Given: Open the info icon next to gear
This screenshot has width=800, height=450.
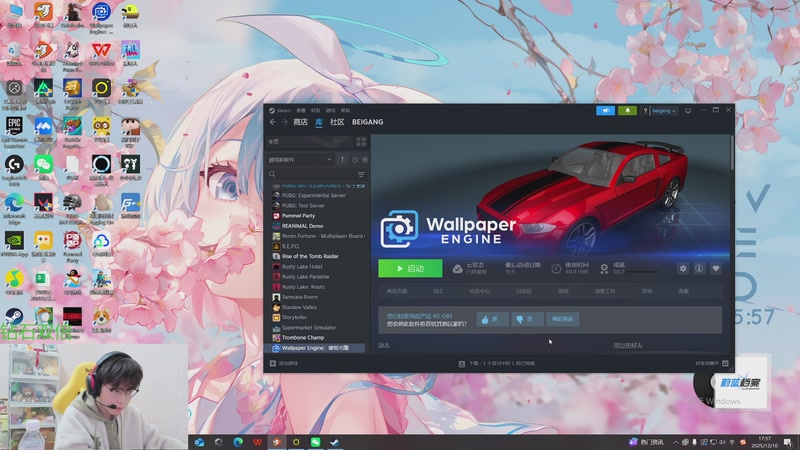Looking at the screenshot, I should (699, 268).
